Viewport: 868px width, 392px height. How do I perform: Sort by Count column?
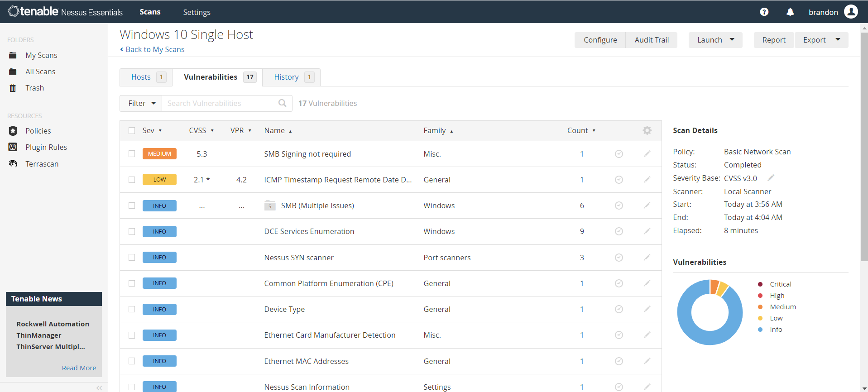(x=581, y=130)
